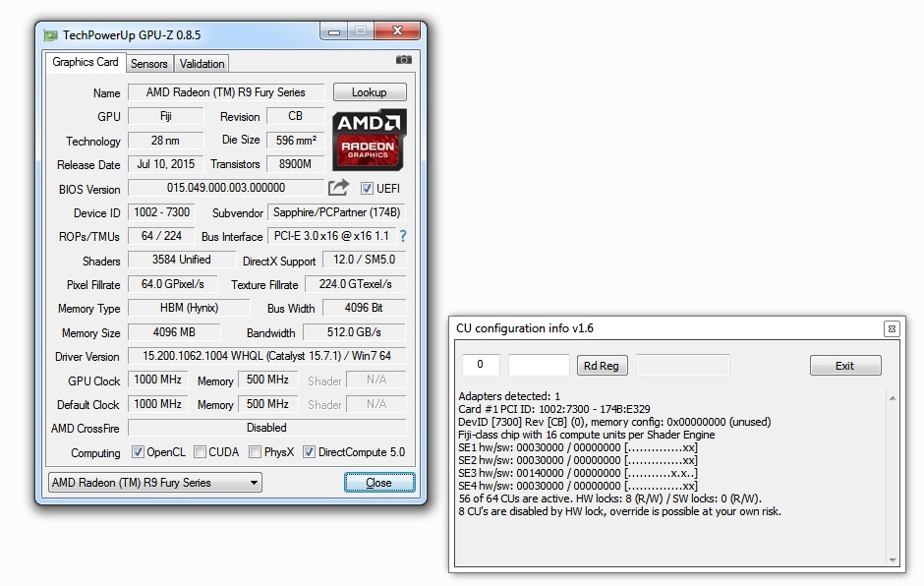Click the Device ID value 1002 - 7300
The width and height of the screenshot is (924, 586).
[161, 212]
